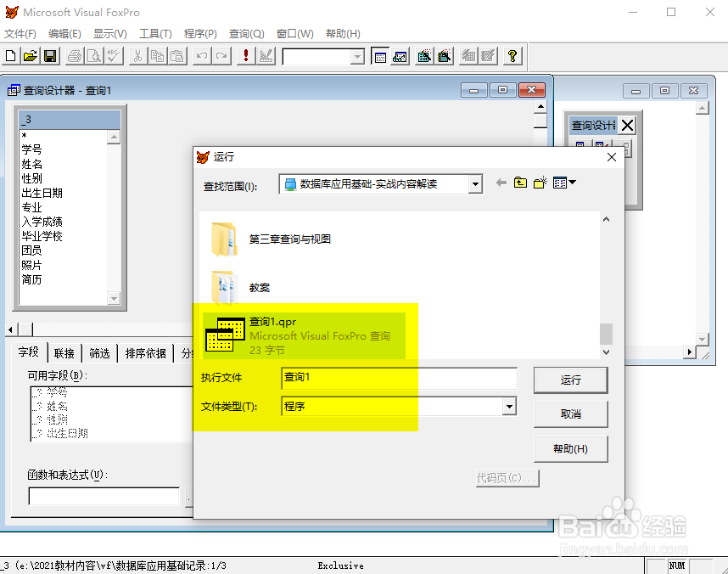This screenshot has height=574, width=728.
Task: Open the 文件(F) menu
Action: (x=20, y=33)
